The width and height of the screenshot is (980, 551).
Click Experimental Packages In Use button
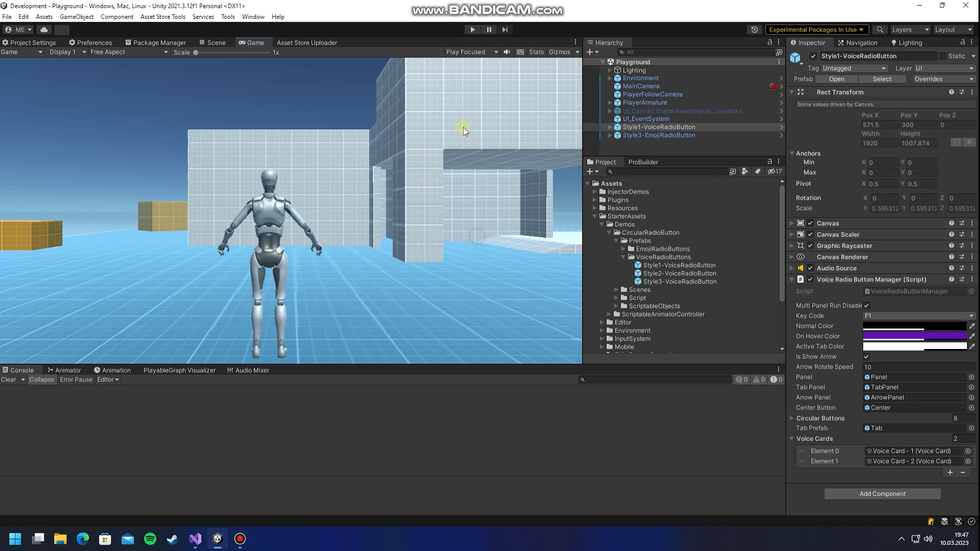coord(816,30)
